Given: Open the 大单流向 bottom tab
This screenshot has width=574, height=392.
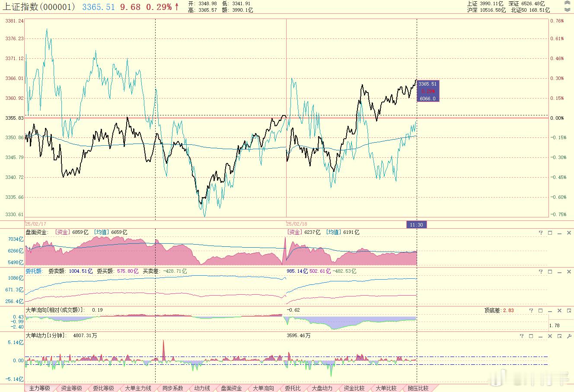Looking at the screenshot, I should click(264, 388).
